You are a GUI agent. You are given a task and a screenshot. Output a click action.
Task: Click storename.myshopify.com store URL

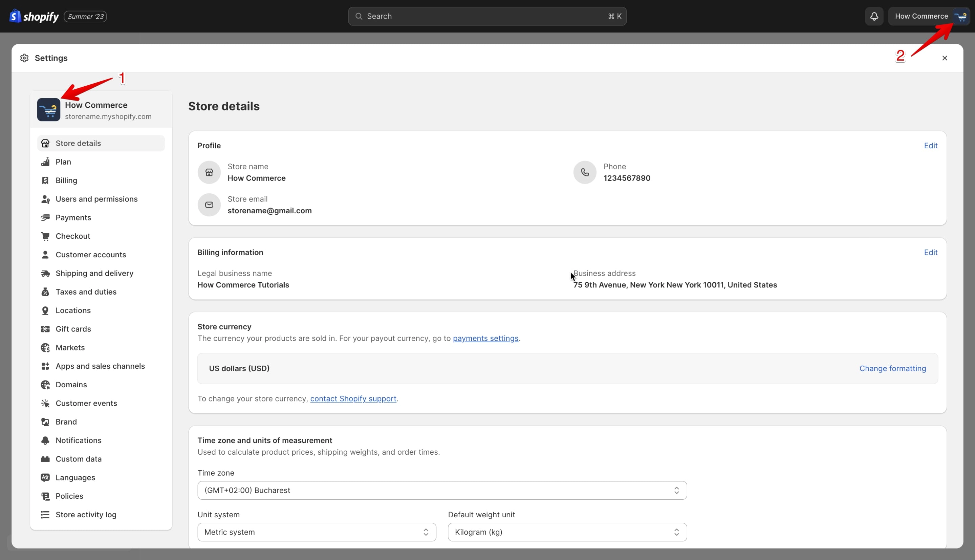pyautogui.click(x=108, y=116)
